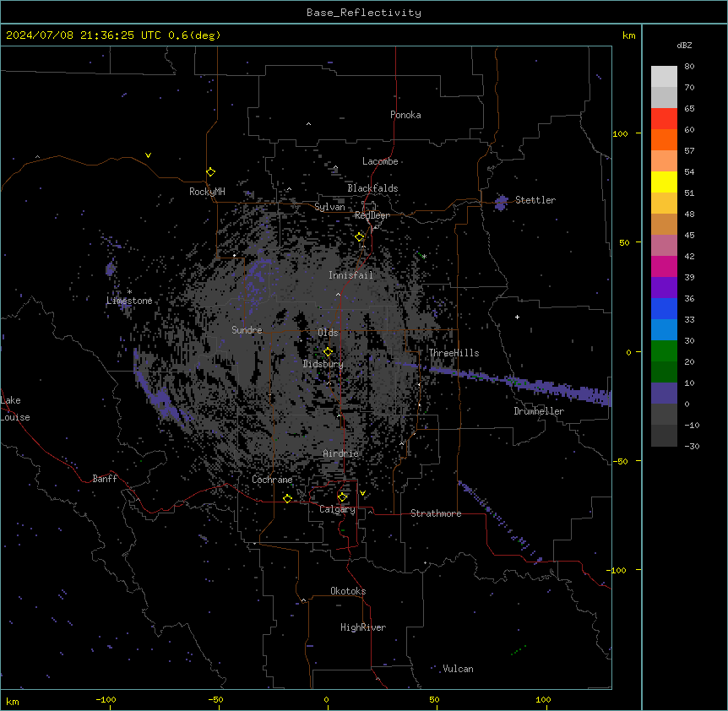This screenshot has height=711, width=728.
Task: Pick the light gray 70-80 dBZ legend swatch
Action: 664,77
